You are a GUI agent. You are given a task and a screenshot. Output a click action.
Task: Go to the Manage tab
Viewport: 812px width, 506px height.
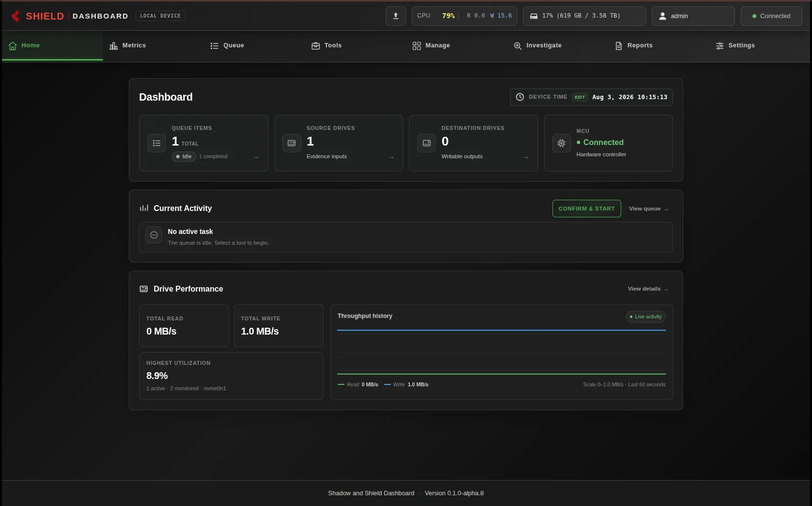[456, 46]
